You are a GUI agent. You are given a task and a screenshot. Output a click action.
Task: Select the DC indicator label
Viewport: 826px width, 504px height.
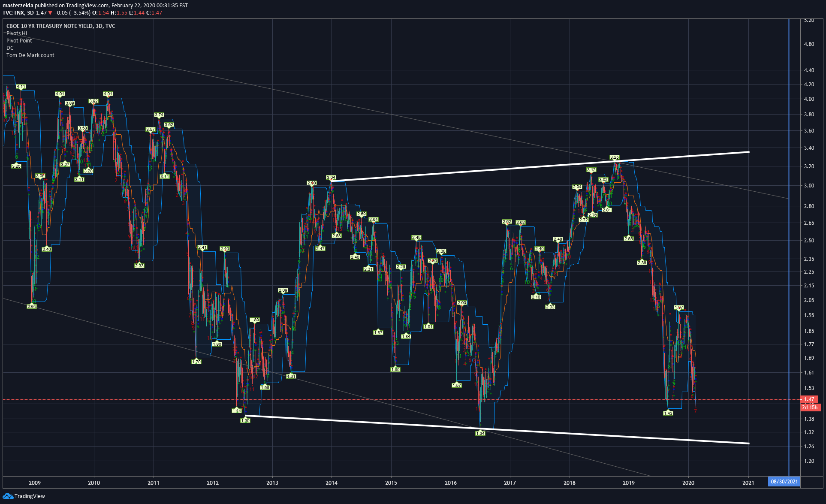10,48
